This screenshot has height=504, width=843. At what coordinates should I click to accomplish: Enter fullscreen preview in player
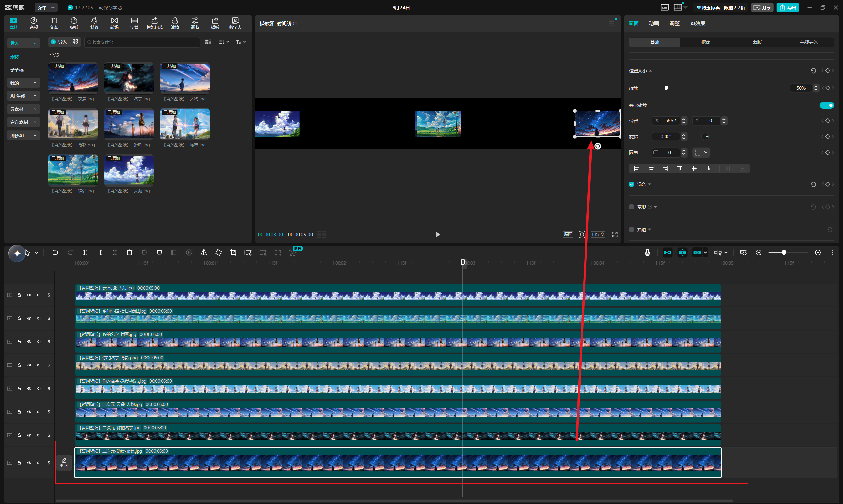(x=615, y=234)
